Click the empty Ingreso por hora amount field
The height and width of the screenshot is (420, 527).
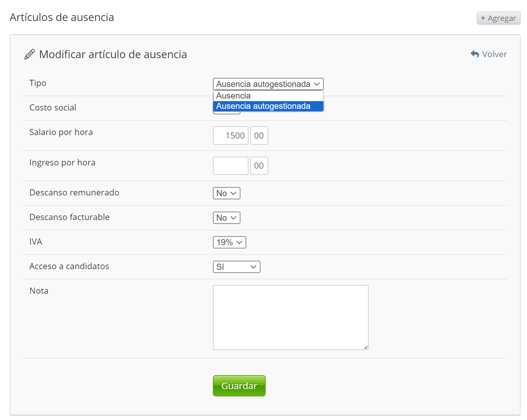pyautogui.click(x=230, y=166)
